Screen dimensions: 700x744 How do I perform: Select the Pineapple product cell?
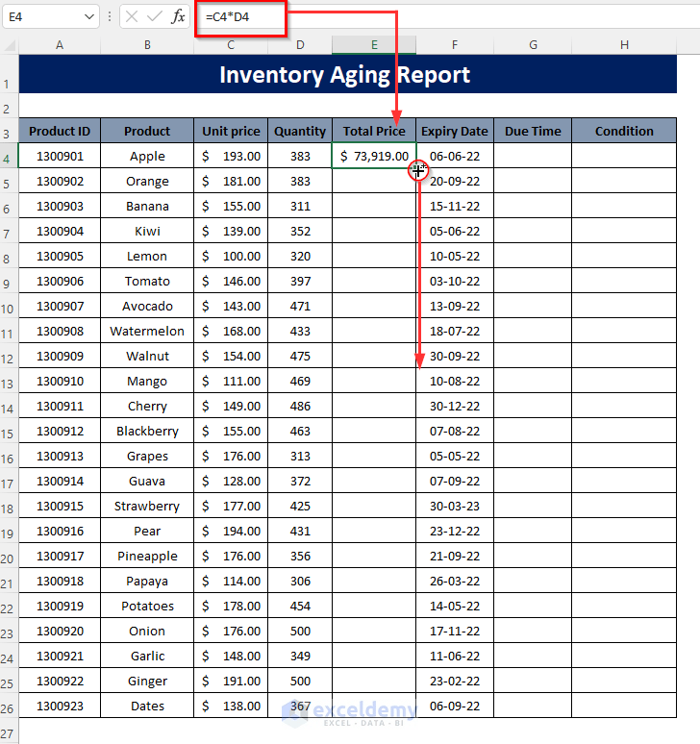coord(147,556)
